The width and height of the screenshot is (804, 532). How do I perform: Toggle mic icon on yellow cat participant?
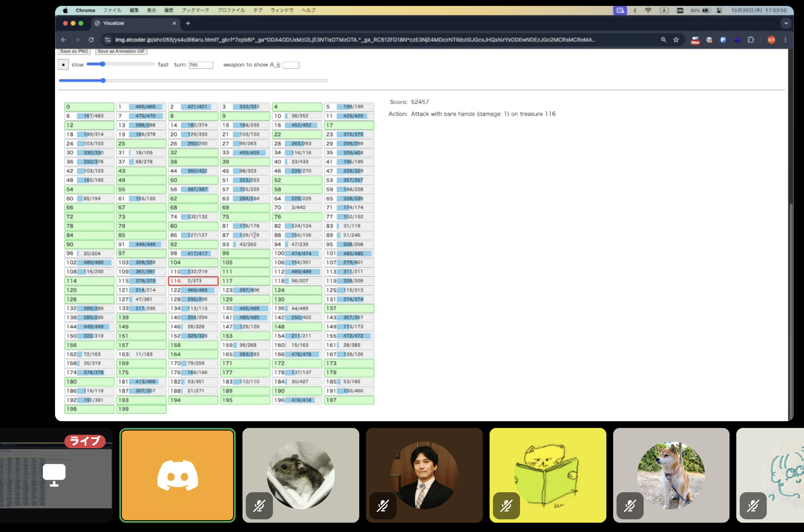click(x=506, y=505)
